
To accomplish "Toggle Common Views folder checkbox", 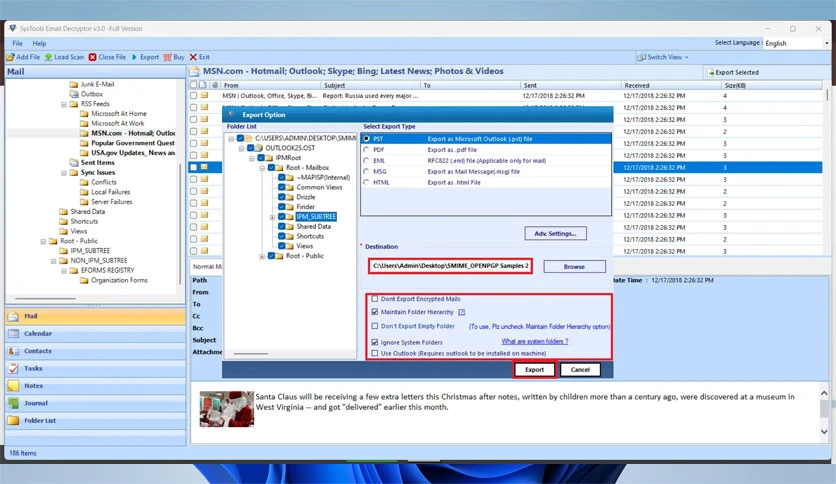I will coord(282,188).
